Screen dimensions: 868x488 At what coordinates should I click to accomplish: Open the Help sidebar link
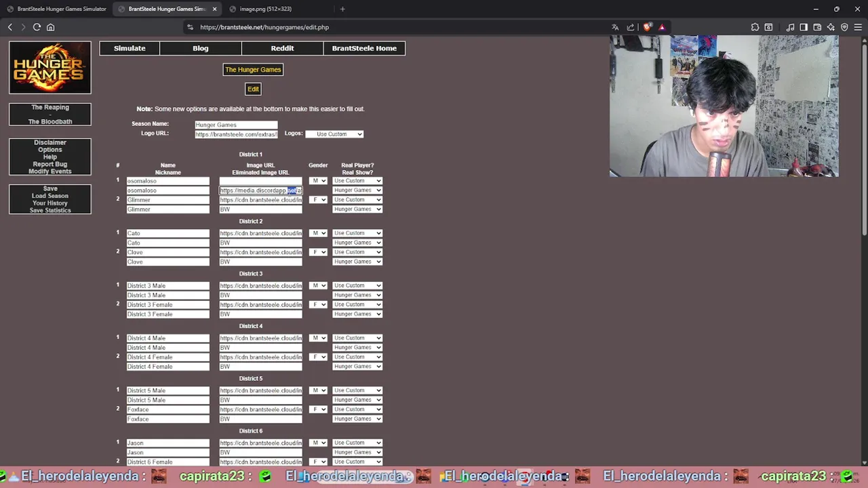tap(50, 157)
